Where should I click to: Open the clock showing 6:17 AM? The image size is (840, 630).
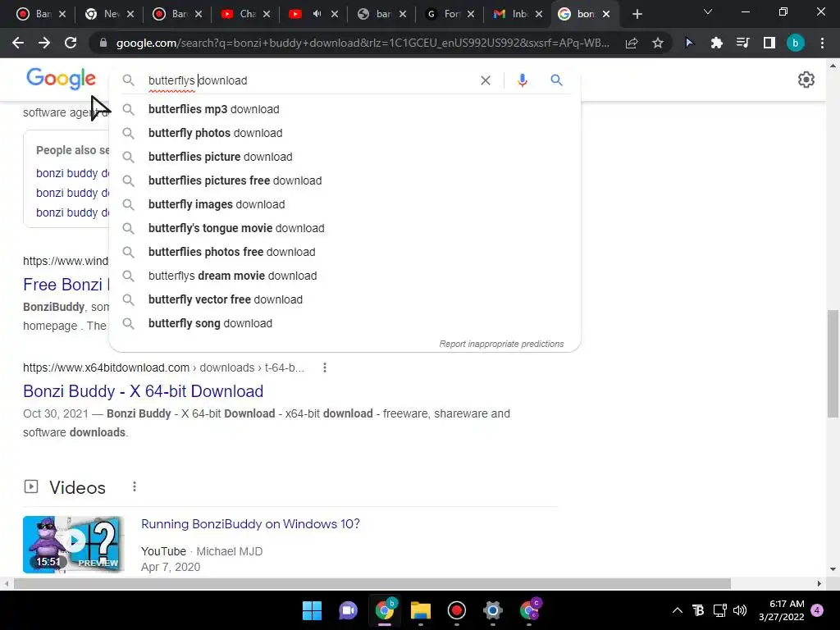(x=782, y=610)
